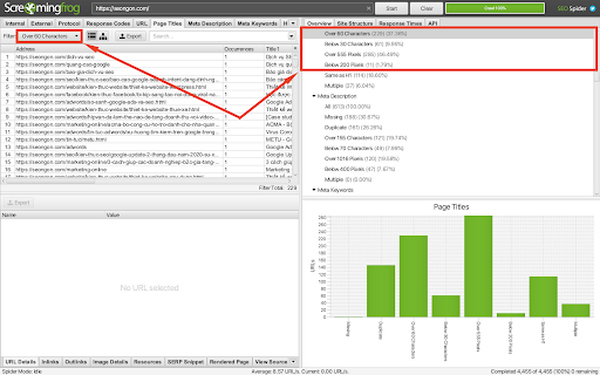
Task: Open the URL Details bottom tab
Action: 21,362
